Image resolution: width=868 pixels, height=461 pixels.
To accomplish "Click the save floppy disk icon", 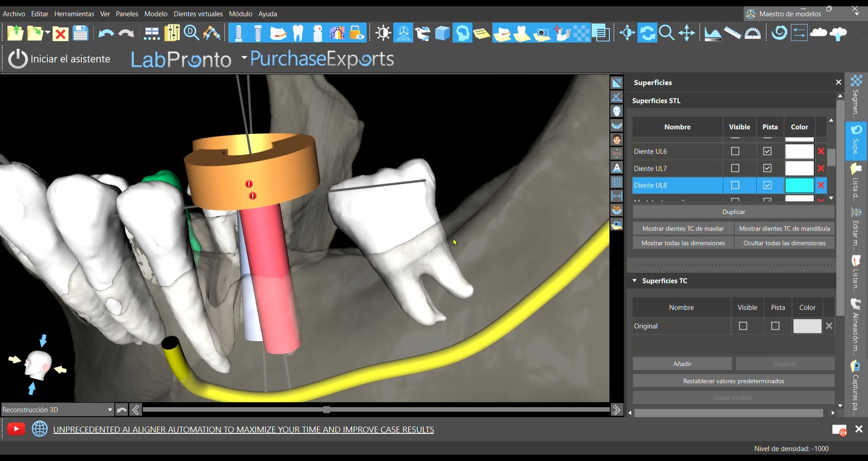I will [x=80, y=33].
